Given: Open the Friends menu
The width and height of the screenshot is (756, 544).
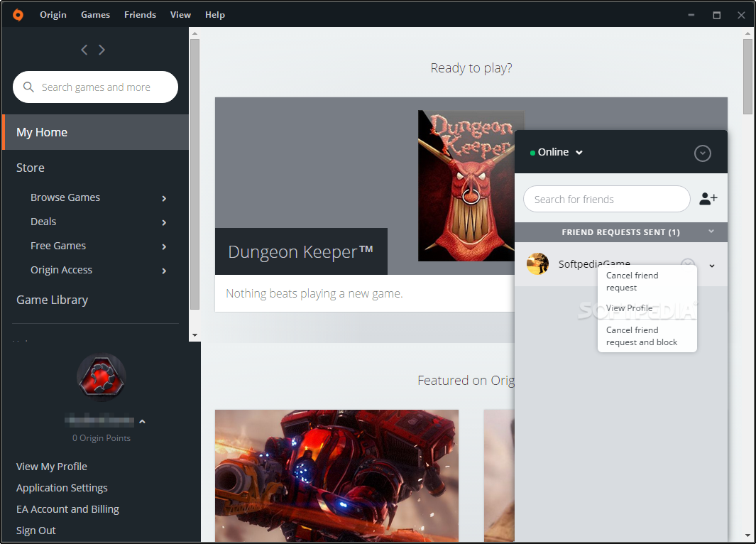Looking at the screenshot, I should click(141, 15).
